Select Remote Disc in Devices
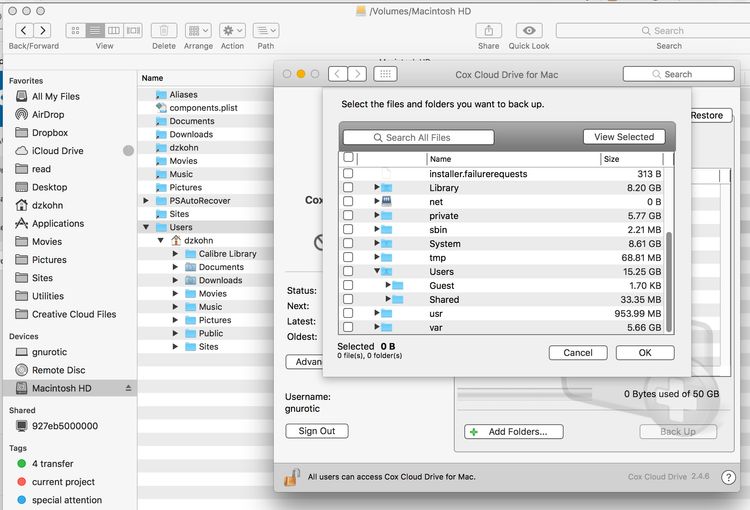The image size is (750, 510). [58, 370]
